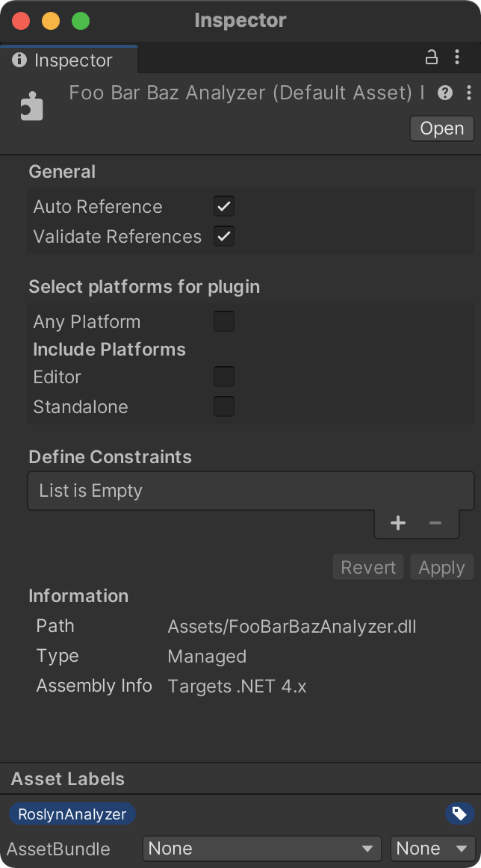Add a define constraint with the plus icon
Viewport: 481px width, 868px height.
tap(398, 523)
